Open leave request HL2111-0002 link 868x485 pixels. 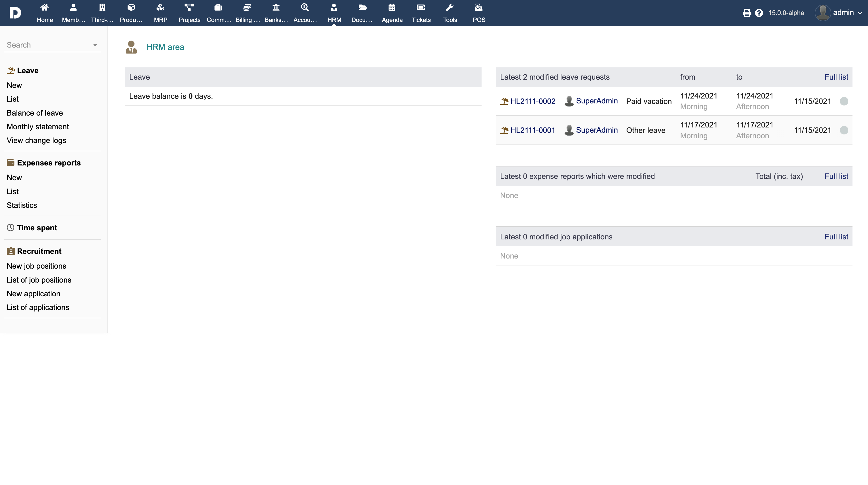click(x=533, y=101)
